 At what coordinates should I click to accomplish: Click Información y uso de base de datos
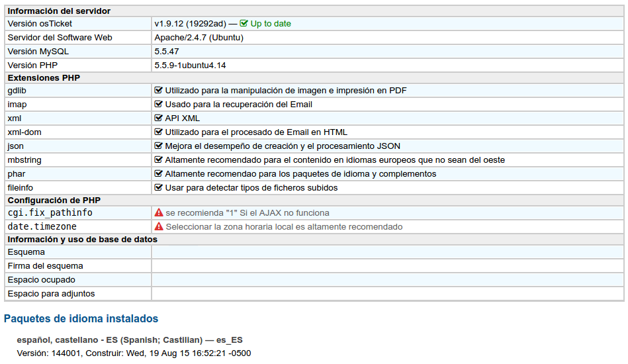point(83,240)
